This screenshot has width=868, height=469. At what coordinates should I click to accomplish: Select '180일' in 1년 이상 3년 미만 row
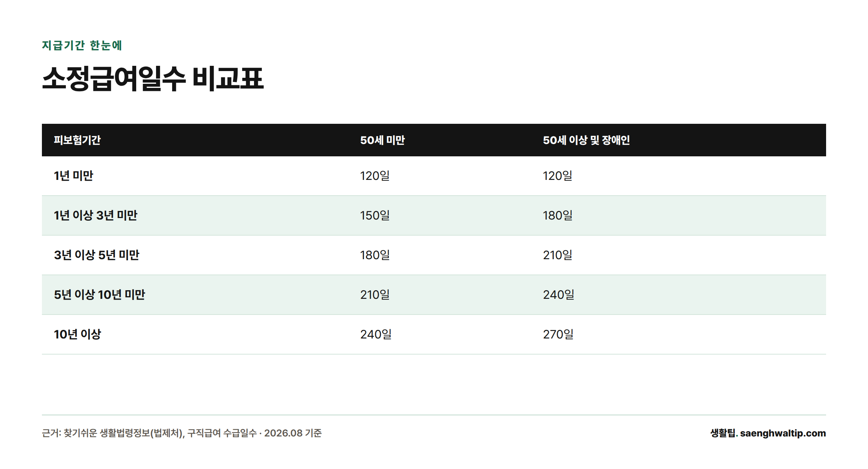click(557, 215)
